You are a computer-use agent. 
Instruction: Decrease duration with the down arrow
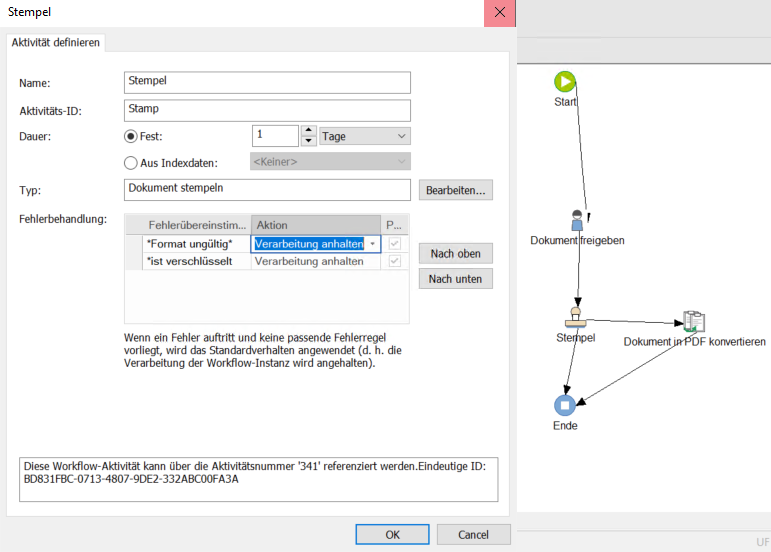(308, 141)
